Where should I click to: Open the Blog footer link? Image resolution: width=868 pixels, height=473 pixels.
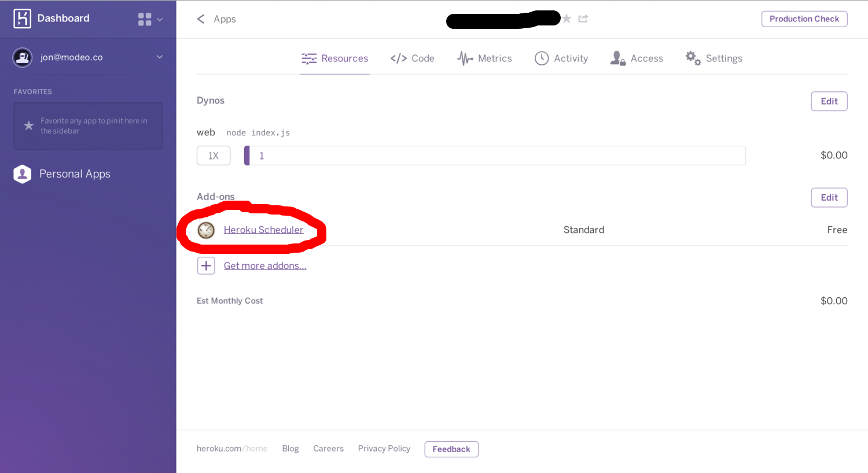coord(290,449)
